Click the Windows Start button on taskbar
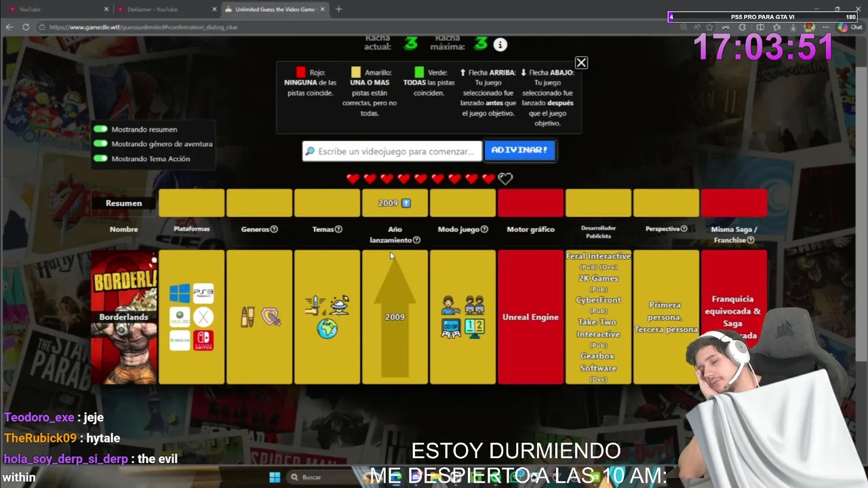Screen dimensions: 868x488 (x=275, y=477)
